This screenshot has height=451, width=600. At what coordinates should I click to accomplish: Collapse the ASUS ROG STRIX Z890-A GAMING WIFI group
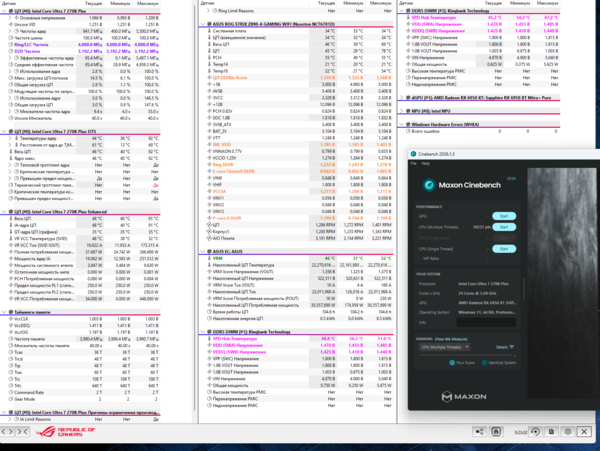tap(202, 24)
